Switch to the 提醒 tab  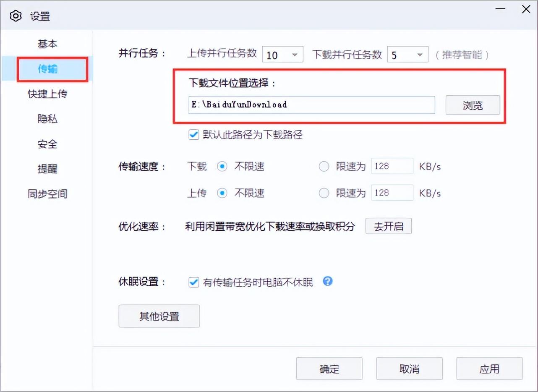point(47,169)
